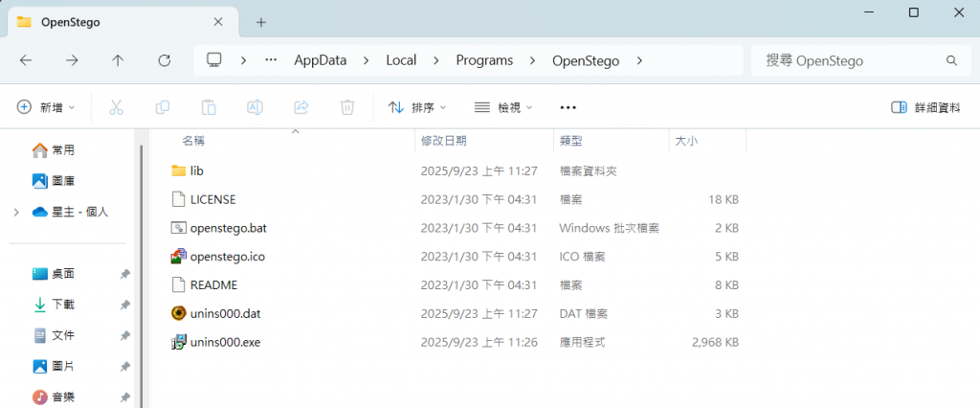Show hidden path segments via ellipsis in address bar
The image size is (980, 408).
point(271,60)
